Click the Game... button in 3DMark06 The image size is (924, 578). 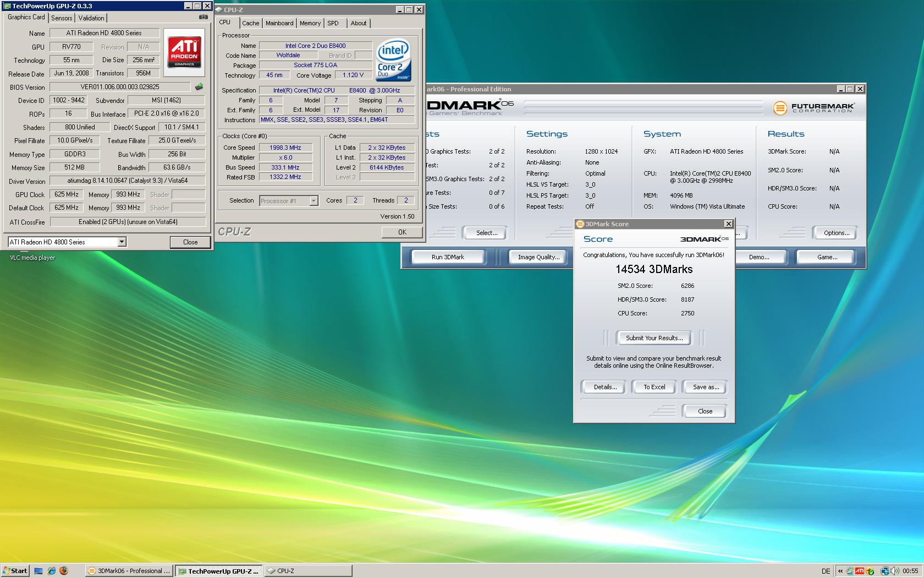(827, 257)
